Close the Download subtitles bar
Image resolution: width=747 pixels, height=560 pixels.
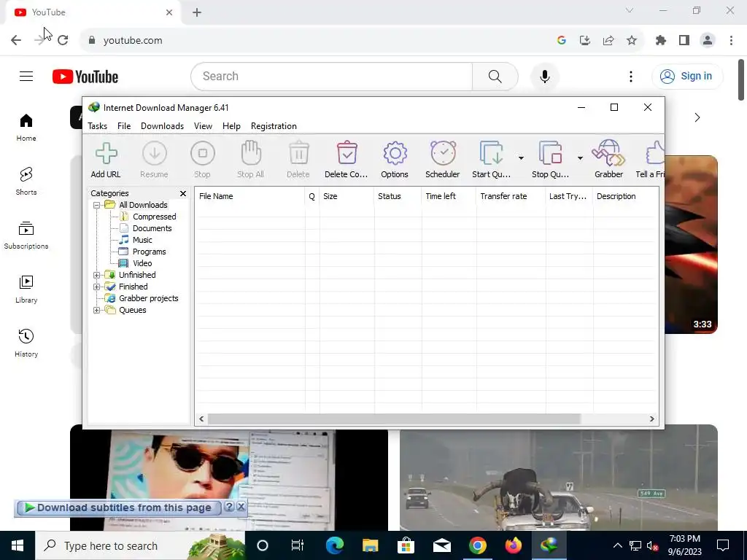(241, 507)
